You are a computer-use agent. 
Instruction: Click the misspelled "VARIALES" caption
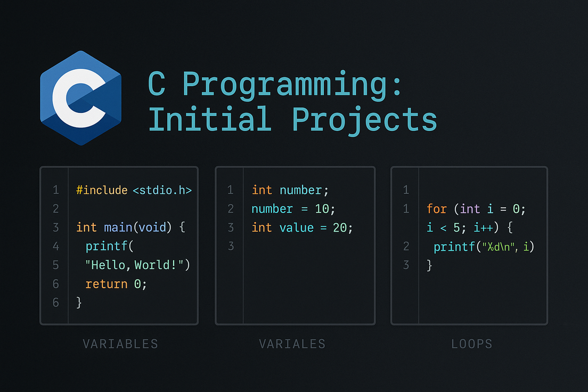point(292,344)
